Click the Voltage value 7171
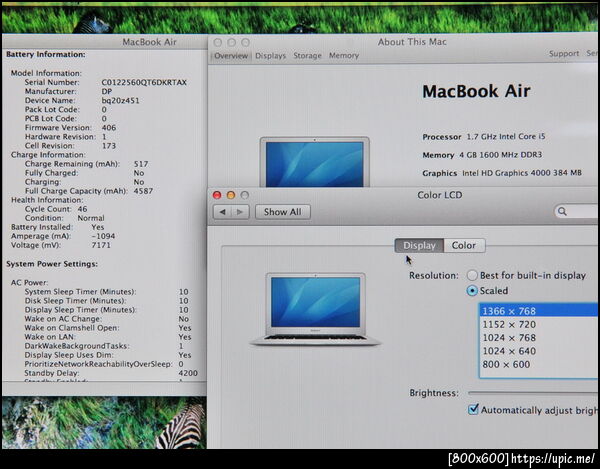This screenshot has height=469, width=600. [101, 245]
